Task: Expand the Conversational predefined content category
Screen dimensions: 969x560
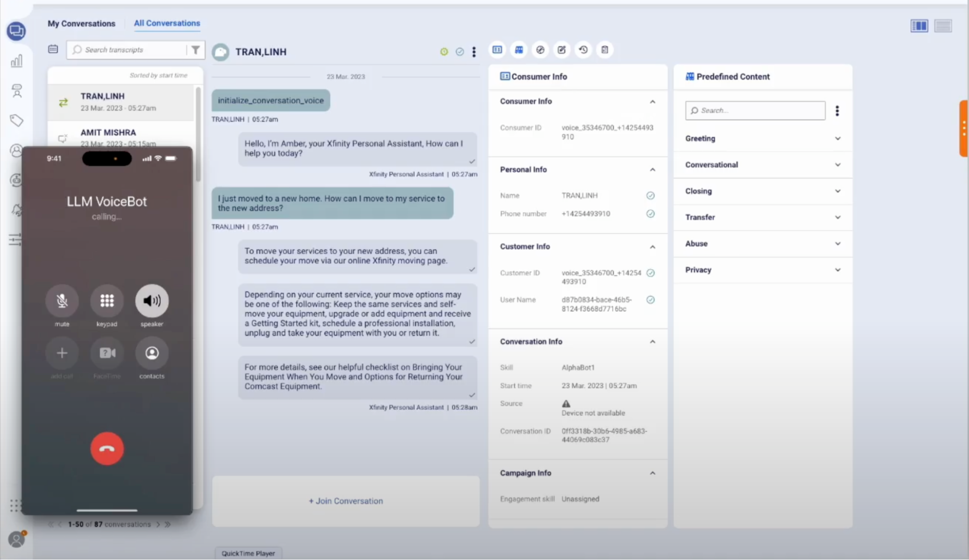Action: [x=762, y=165]
